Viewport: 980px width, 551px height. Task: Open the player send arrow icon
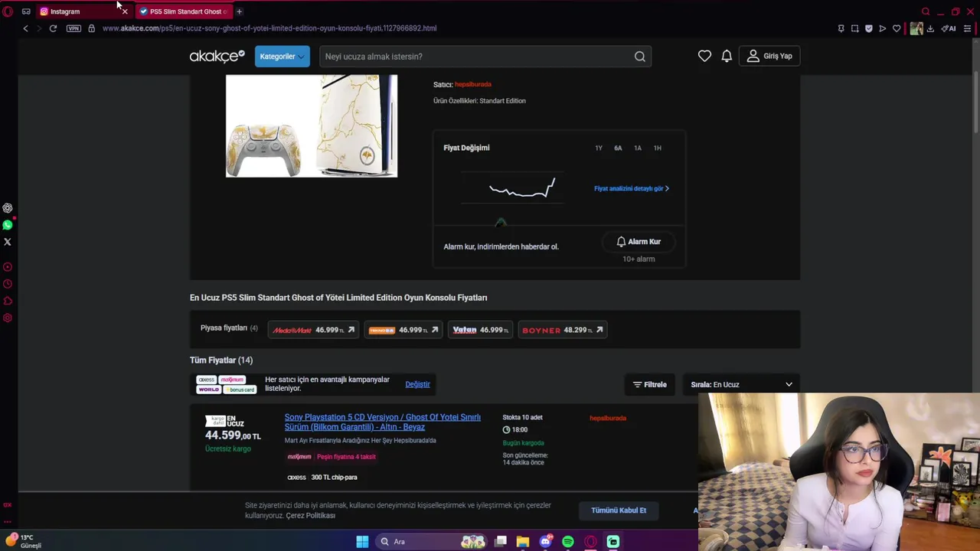(x=882, y=28)
